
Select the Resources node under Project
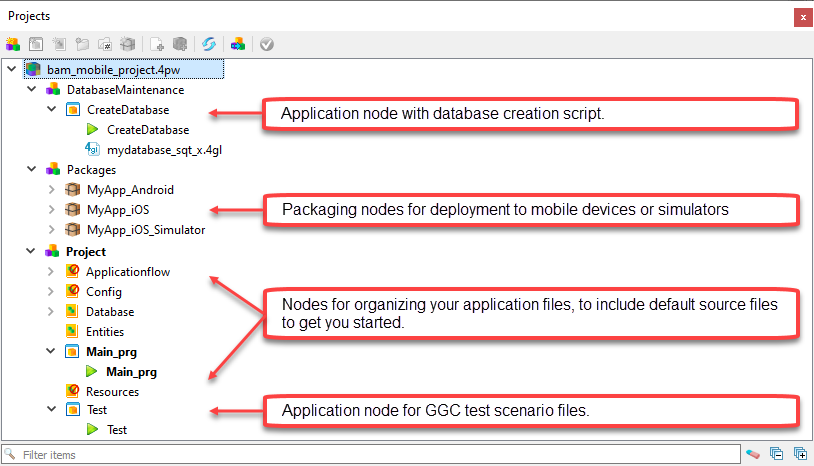click(x=112, y=392)
